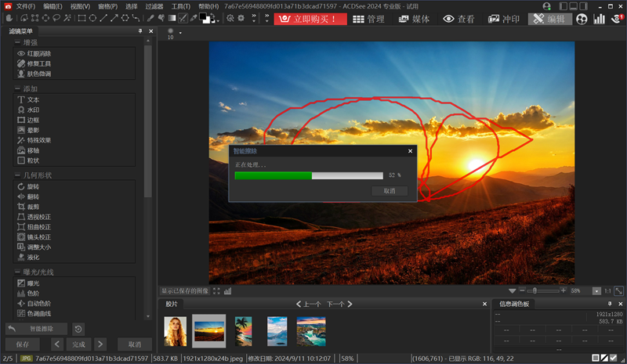Click the zoom slider below the image
This screenshot has height=364, width=627.
coord(542,290)
